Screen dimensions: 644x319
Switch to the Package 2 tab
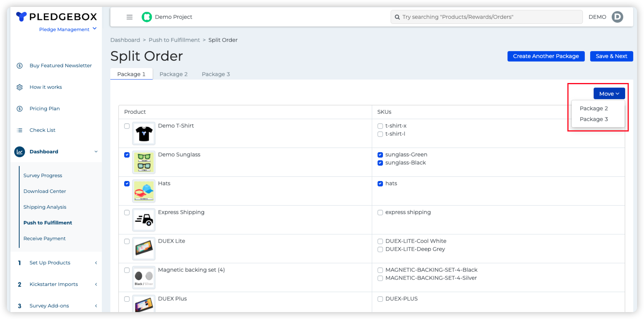(173, 74)
